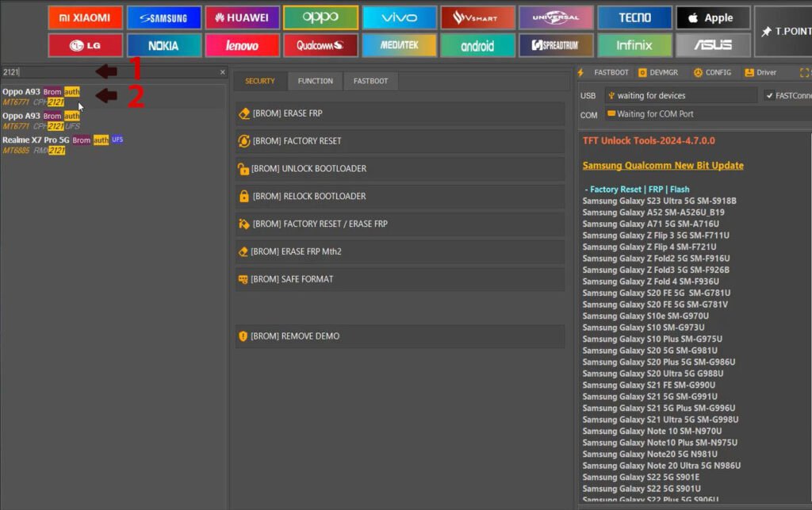
Task: Run [BROM] RELOCK BOOTLOADER
Action: click(400, 196)
